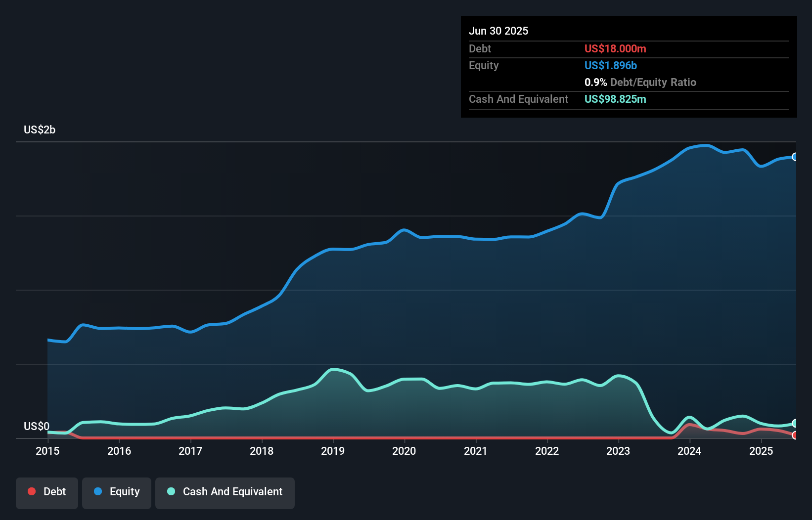Click the red Debt legend dot
Viewport: 812px width, 520px height.
click(32, 491)
